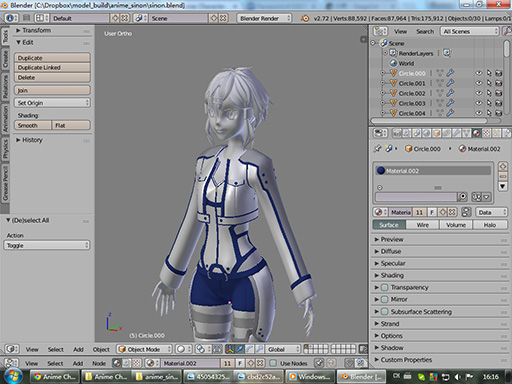
Task: Set shading to Smooth
Action: click(33, 125)
